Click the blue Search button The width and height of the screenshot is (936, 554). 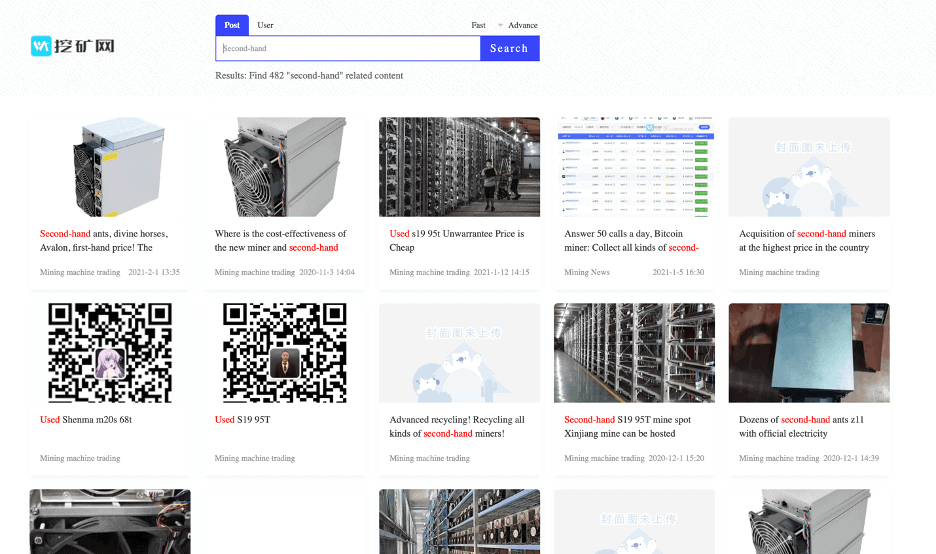click(x=509, y=48)
